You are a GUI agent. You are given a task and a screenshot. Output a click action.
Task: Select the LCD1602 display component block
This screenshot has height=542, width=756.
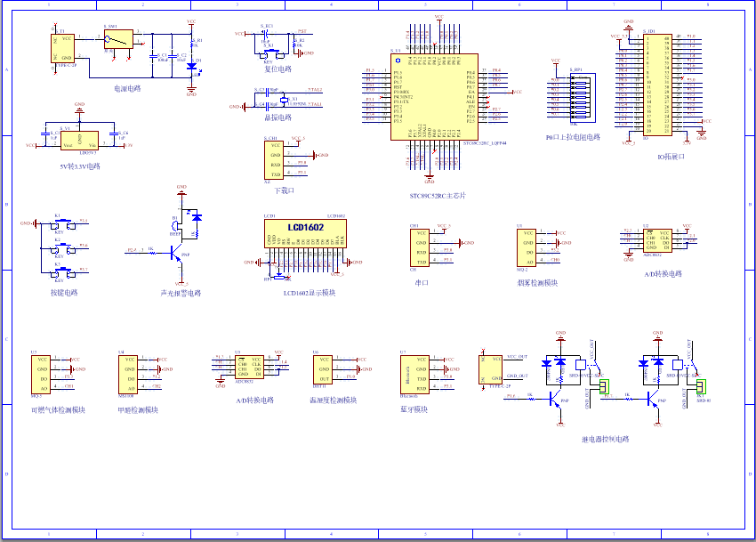(305, 233)
